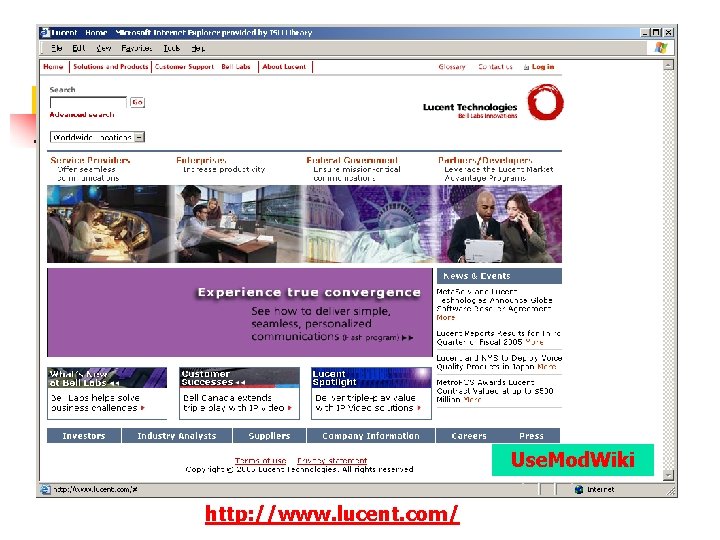Click the Internet Explorer title bar icon
The height and width of the screenshot is (540, 720).
(x=45, y=33)
